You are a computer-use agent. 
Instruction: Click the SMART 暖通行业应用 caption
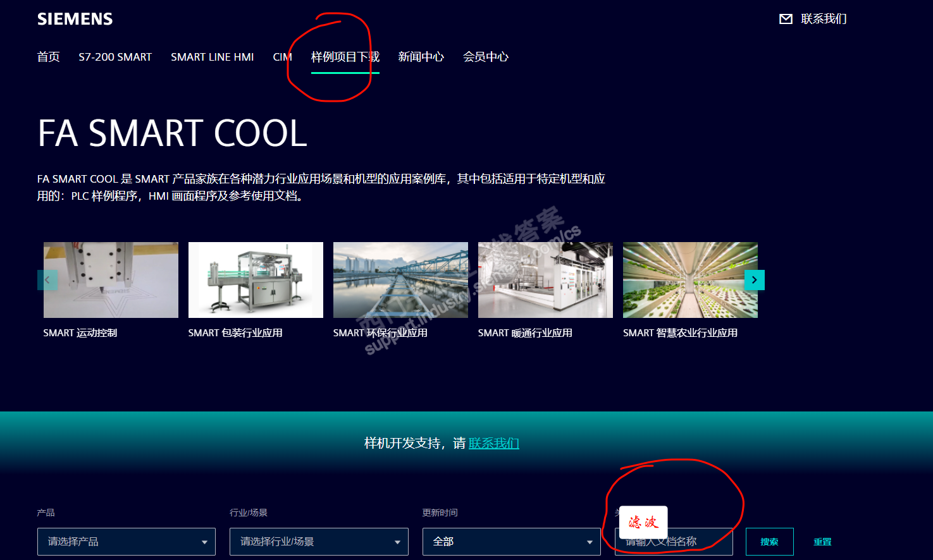[x=525, y=333]
